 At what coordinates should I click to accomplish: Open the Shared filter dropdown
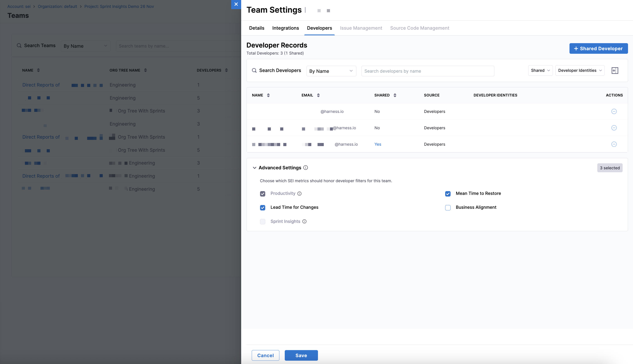click(x=540, y=71)
